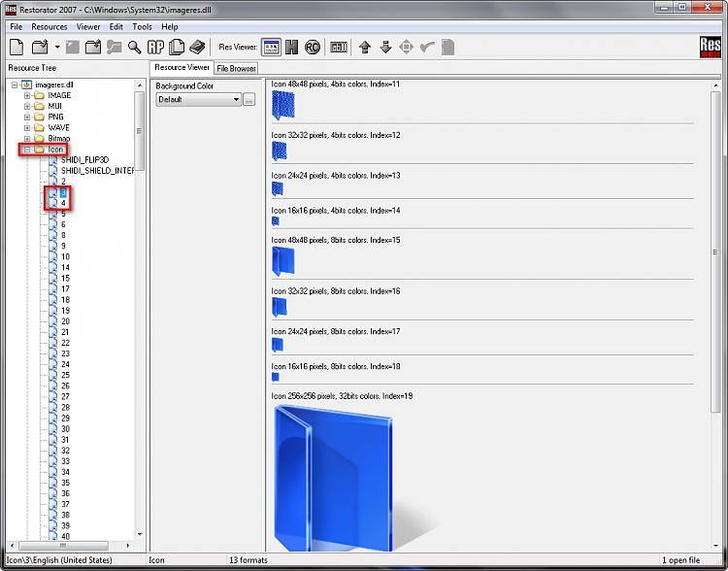Click the help book toolbar icon

coord(197,47)
